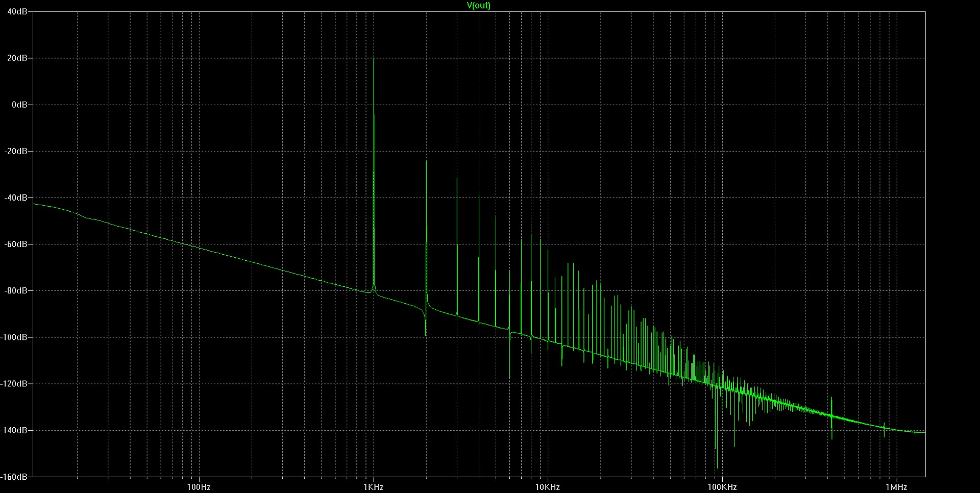Click the 100KHz frequency axis label
The width and height of the screenshot is (980, 493).
[722, 487]
